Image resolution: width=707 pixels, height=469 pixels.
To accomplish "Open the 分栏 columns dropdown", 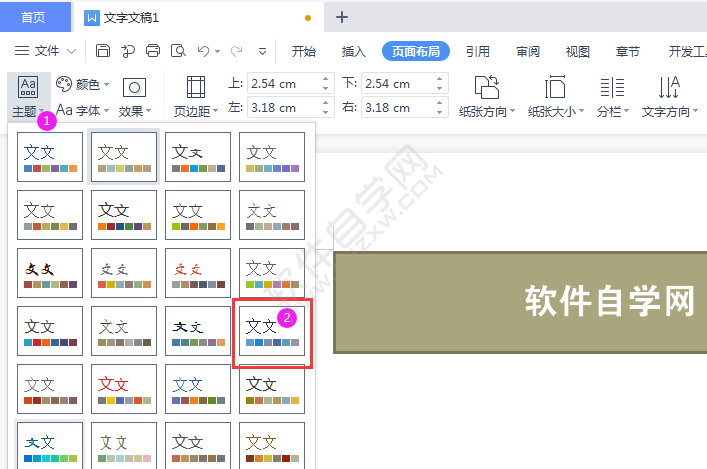I will click(x=613, y=97).
